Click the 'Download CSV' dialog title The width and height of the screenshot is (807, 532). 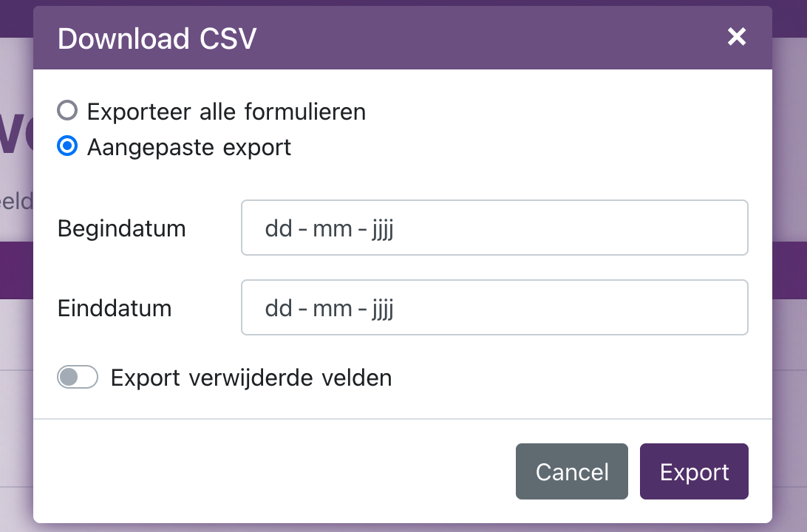157,38
